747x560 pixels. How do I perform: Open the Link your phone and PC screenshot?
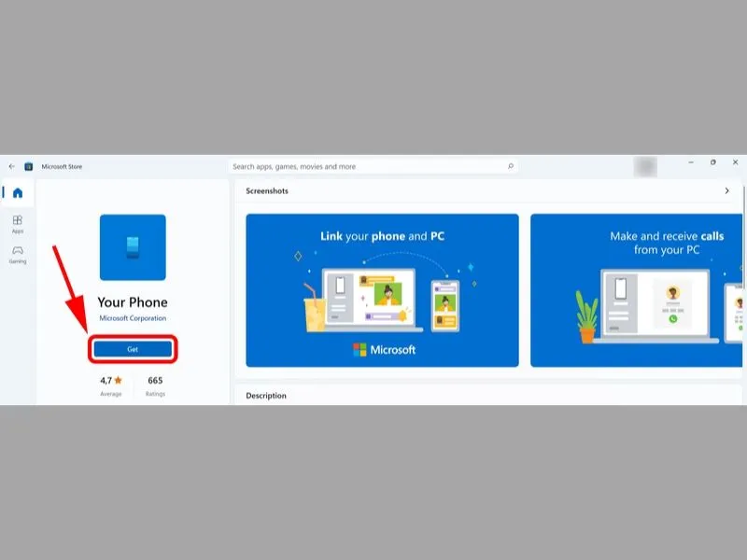pyautogui.click(x=382, y=290)
